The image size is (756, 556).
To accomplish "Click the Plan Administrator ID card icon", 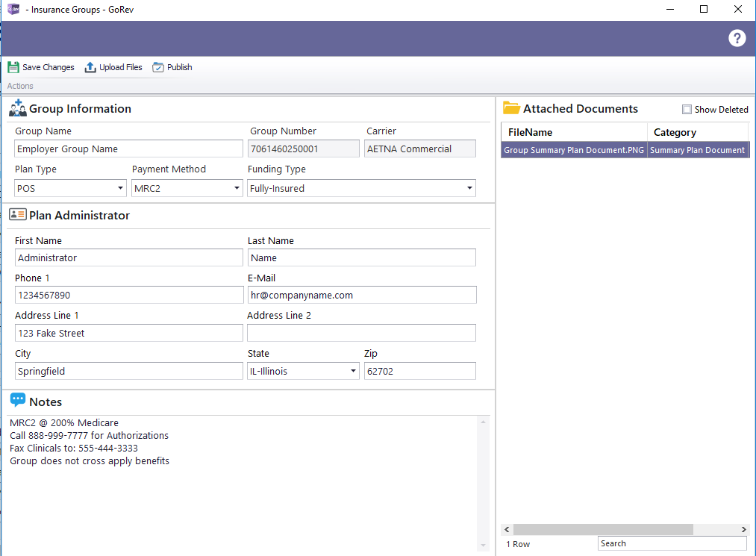I will (x=18, y=215).
